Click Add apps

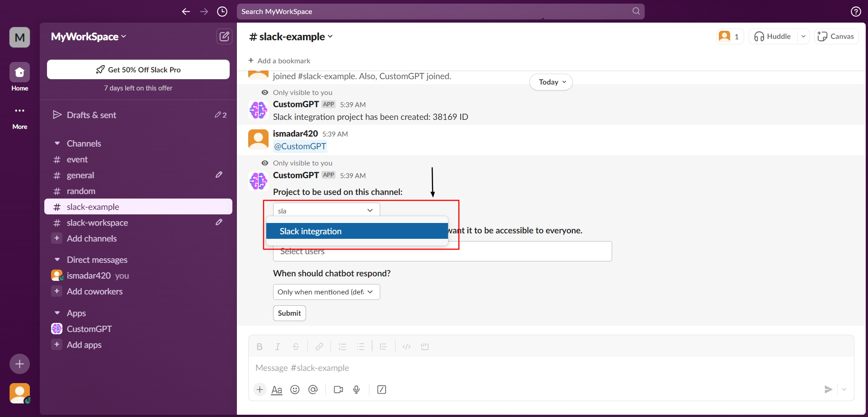pyautogui.click(x=138, y=345)
